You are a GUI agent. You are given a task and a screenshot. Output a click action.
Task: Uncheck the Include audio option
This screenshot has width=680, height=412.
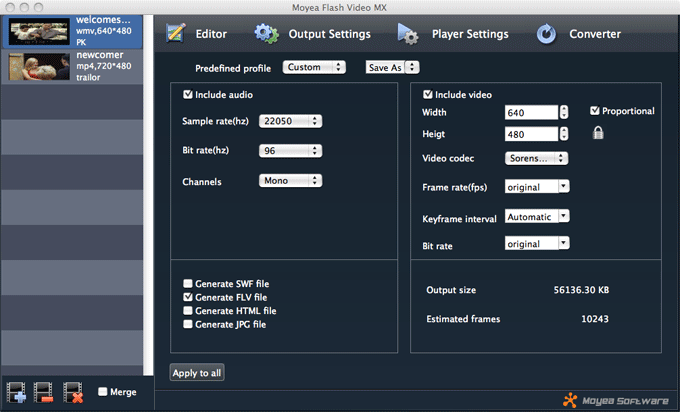coord(188,95)
